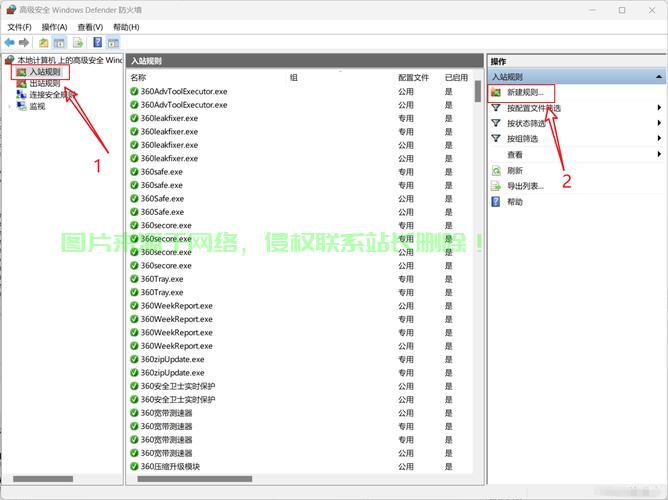Viewport: 668px width, 500px height.
Task: Go back with the blue arrow icon
Action: point(9,43)
